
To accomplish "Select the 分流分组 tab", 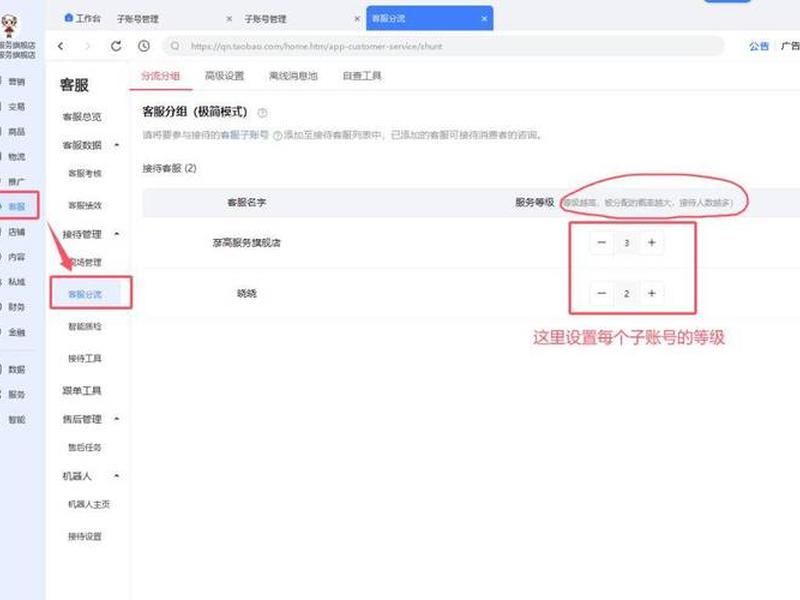I will pyautogui.click(x=161, y=76).
